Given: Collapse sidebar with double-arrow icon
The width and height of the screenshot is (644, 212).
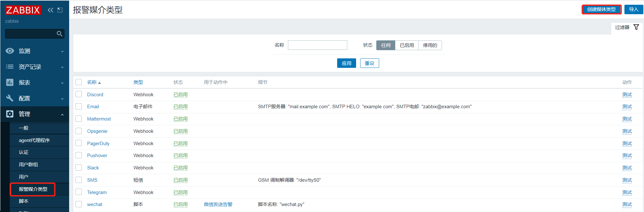Looking at the screenshot, I should click(x=51, y=10).
